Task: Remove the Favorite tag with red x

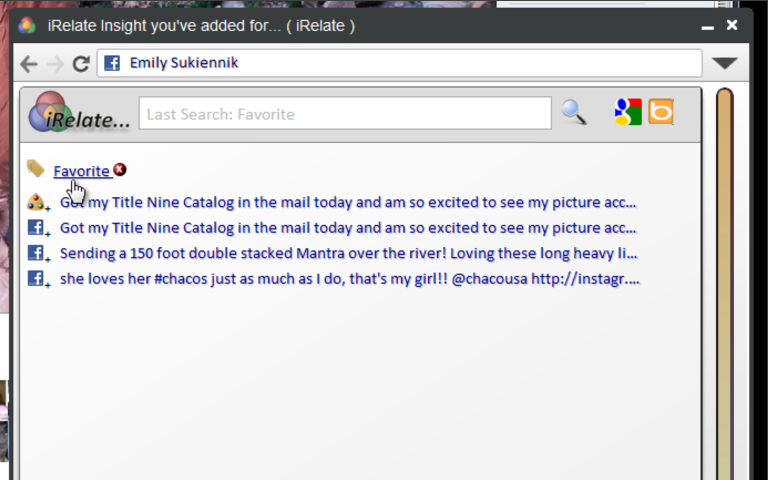Action: 120,169
